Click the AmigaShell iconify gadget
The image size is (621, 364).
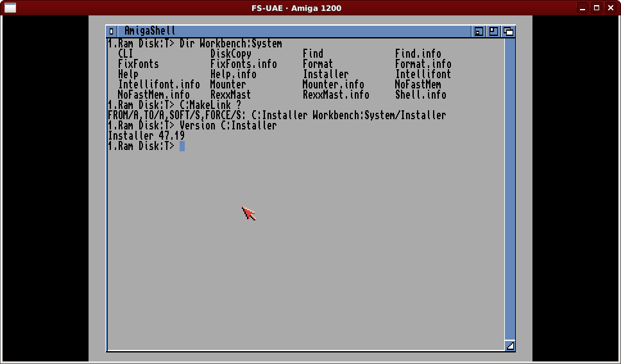pyautogui.click(x=479, y=31)
